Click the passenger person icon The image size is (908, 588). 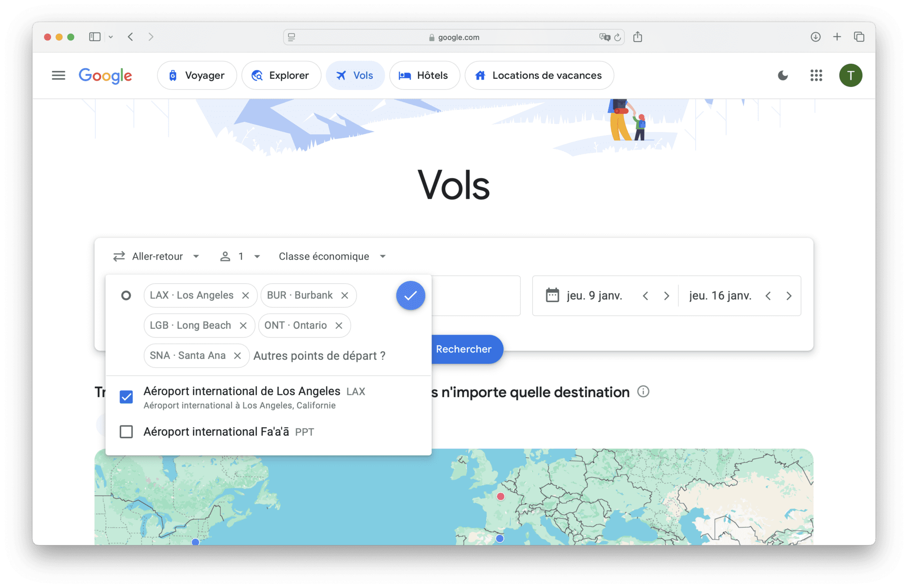tap(225, 257)
